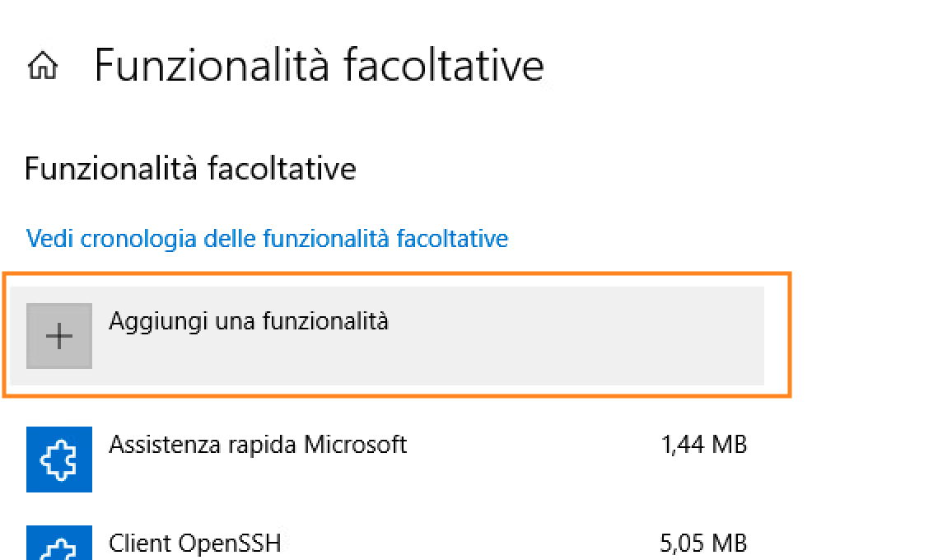Click the blue puzzle-piece icon beside Assistenza rapida
952x560 pixels.
tap(58, 460)
